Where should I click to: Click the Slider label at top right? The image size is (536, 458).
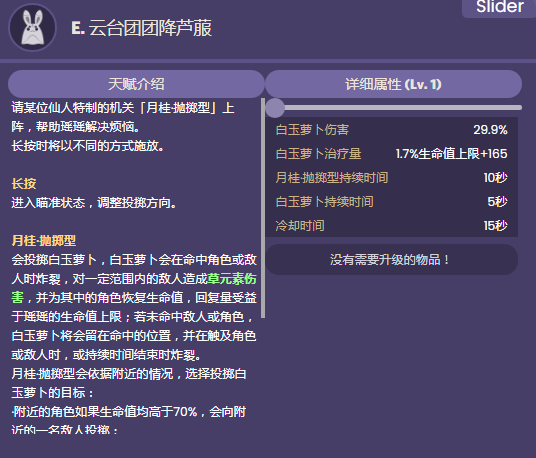point(499,7)
